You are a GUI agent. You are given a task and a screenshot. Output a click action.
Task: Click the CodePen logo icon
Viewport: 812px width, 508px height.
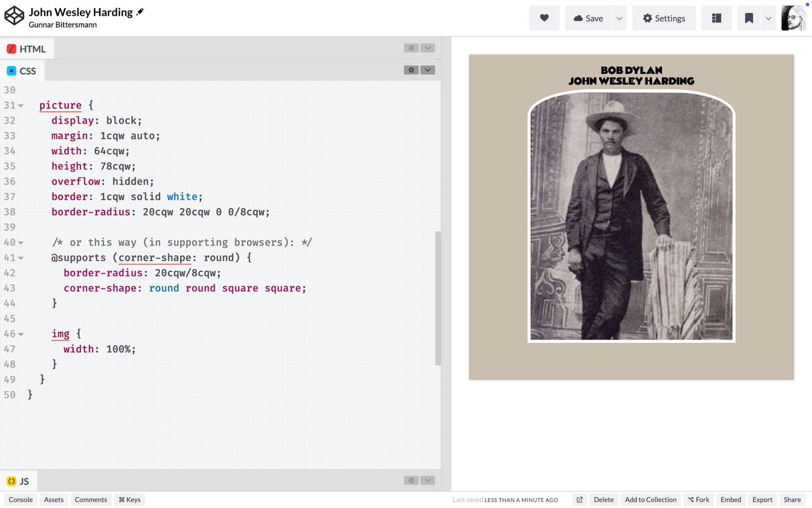14,16
